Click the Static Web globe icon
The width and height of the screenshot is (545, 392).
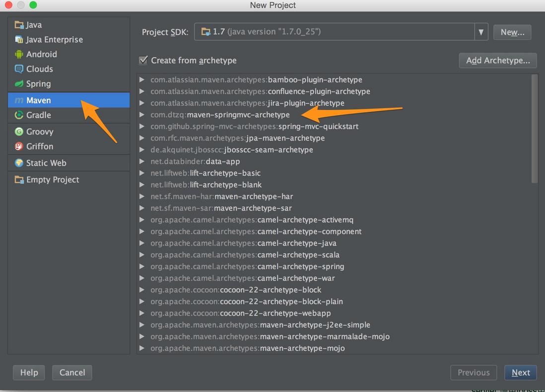tap(19, 163)
